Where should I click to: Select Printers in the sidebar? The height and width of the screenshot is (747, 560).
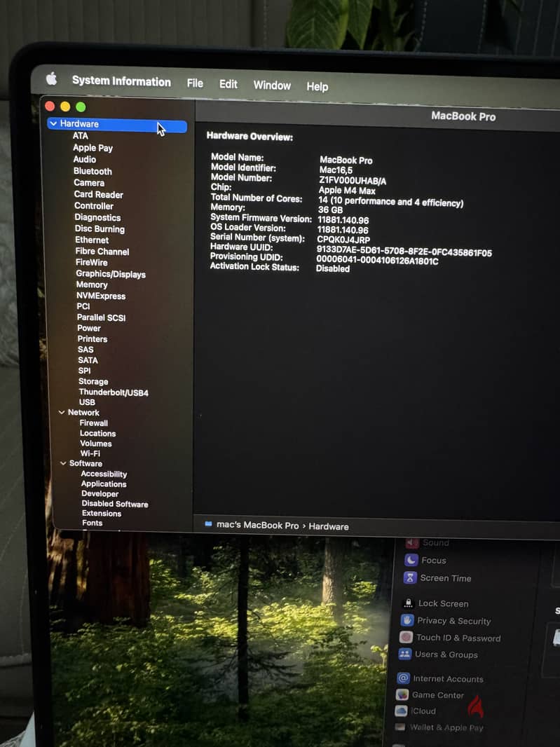pyautogui.click(x=93, y=339)
